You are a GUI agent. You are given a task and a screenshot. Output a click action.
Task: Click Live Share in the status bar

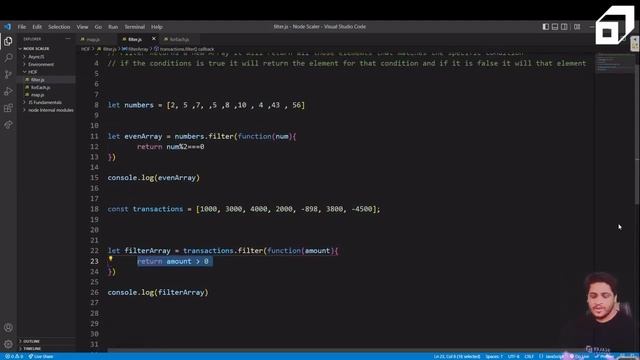tap(41, 356)
